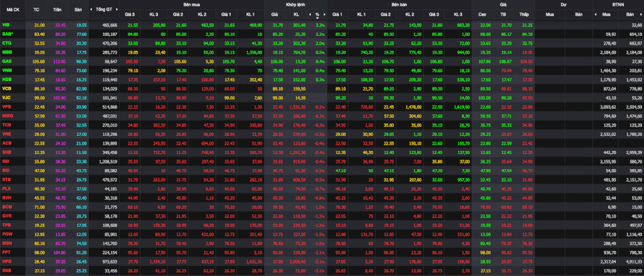Click HPG foreign sell value 4,911,33

[x=634, y=261]
